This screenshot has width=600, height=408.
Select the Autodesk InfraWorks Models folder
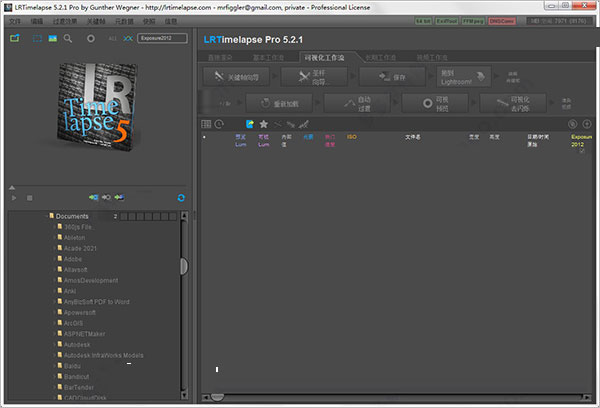point(103,356)
